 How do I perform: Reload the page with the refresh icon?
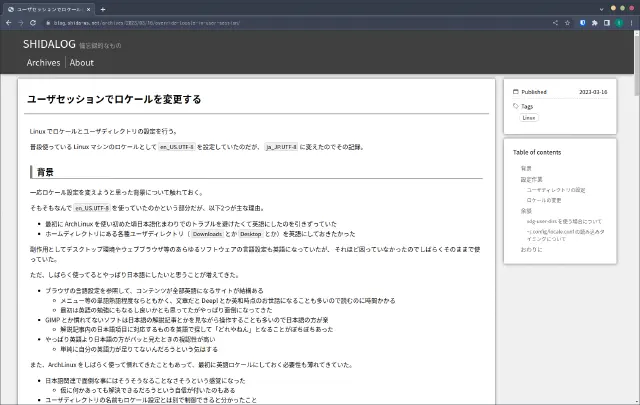coord(33,23)
